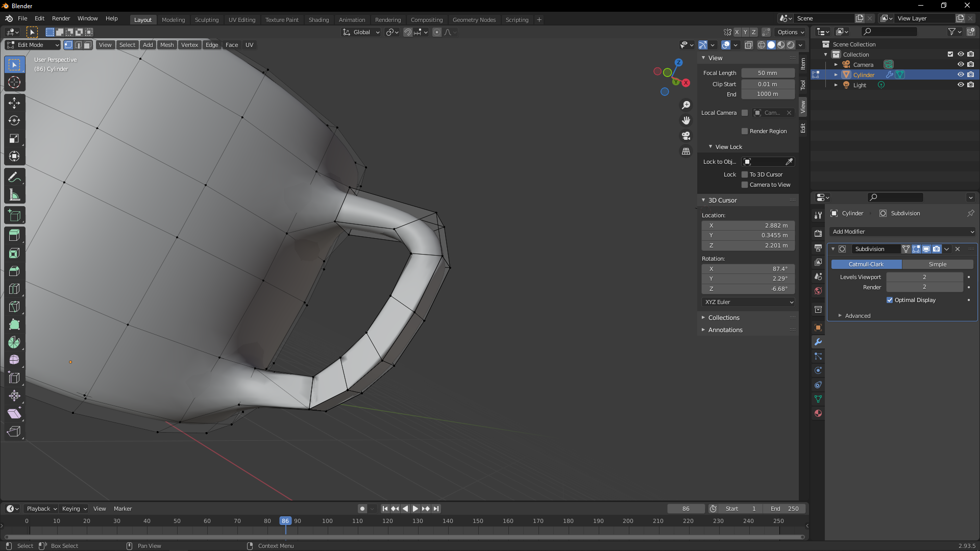The width and height of the screenshot is (980, 551).
Task: Open the Edit Mode dropdown
Action: click(x=33, y=45)
